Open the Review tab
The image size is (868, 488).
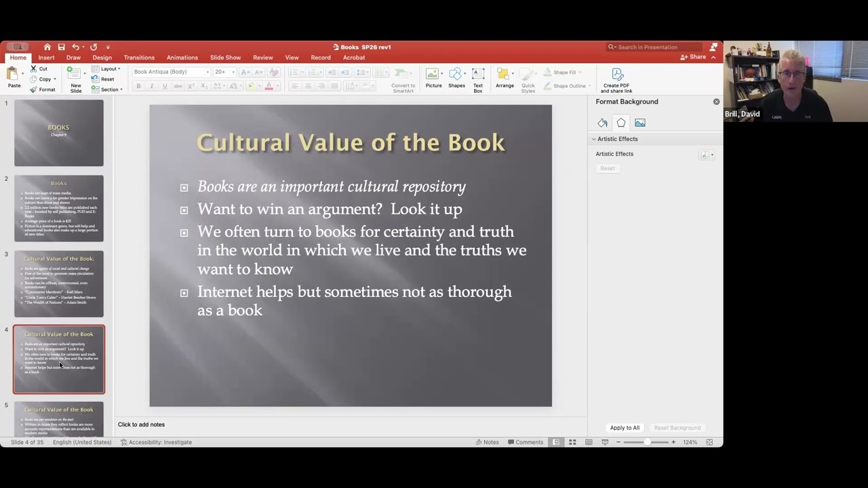pyautogui.click(x=262, y=58)
